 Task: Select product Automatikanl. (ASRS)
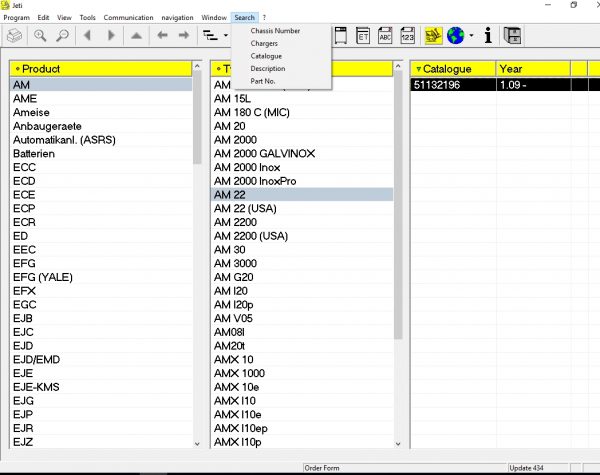[x=101, y=140]
